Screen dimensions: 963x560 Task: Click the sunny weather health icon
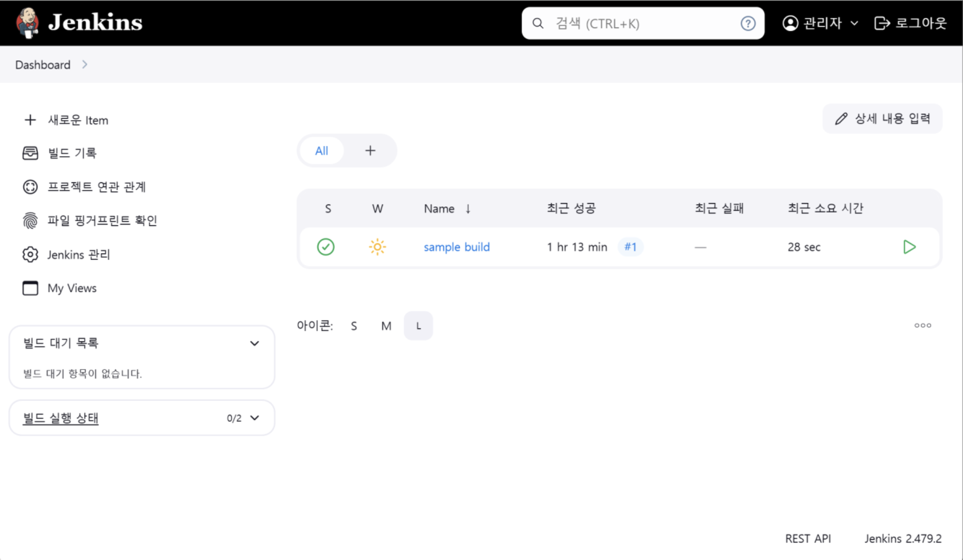click(378, 247)
